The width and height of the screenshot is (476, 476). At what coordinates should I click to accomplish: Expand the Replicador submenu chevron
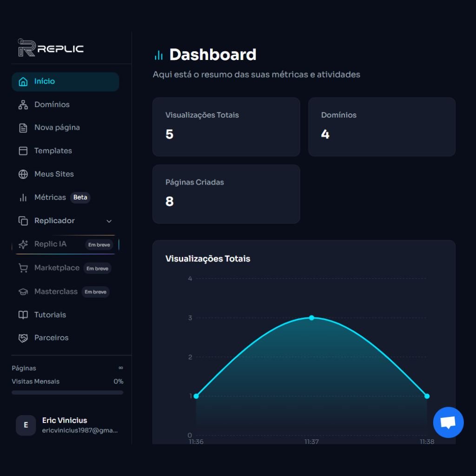[109, 221]
